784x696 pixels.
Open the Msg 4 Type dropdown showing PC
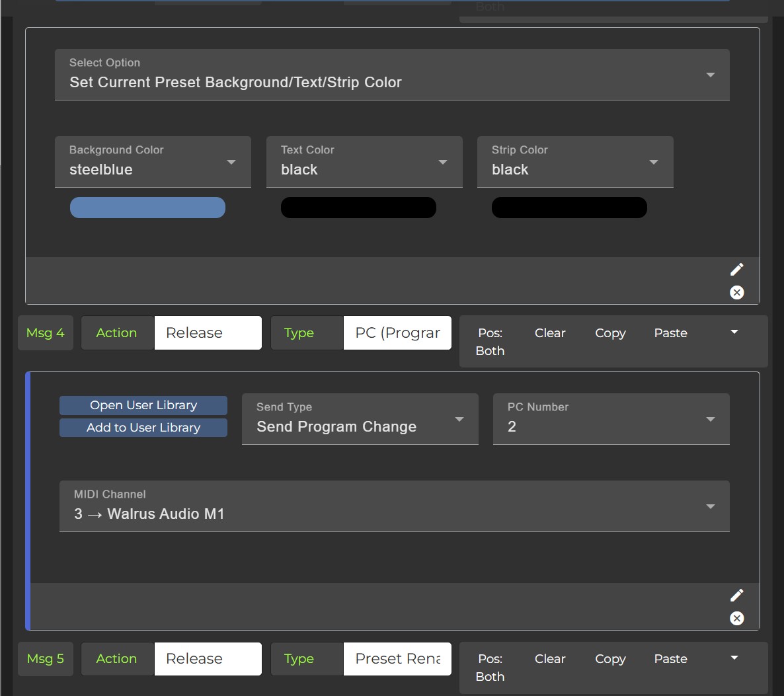pos(397,333)
